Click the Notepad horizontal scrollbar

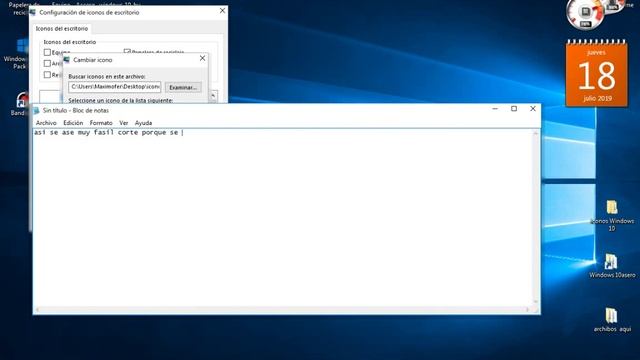[282, 310]
